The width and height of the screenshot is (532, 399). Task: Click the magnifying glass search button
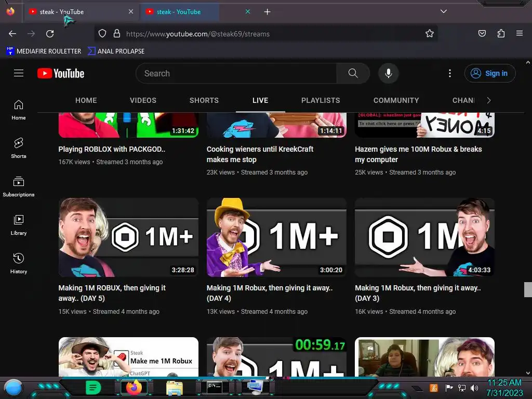coord(353,73)
